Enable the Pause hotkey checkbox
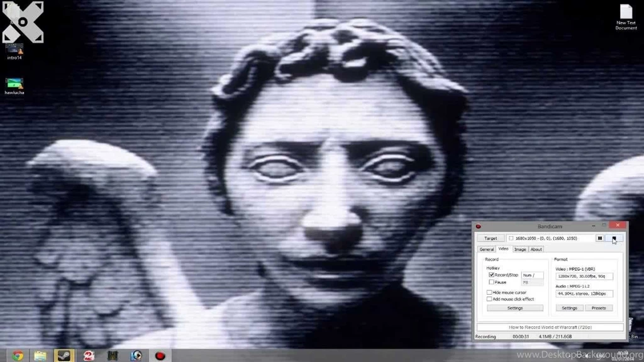The height and width of the screenshot is (362, 644). pyautogui.click(x=491, y=283)
